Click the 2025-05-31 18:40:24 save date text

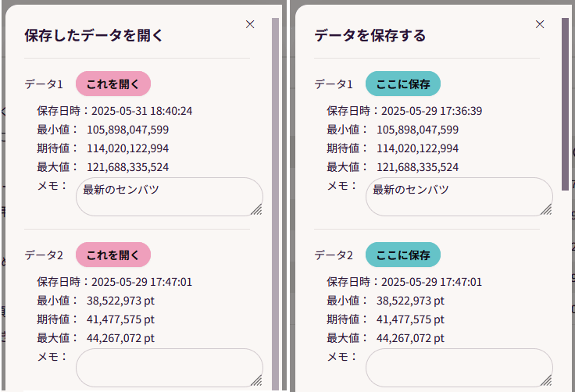(x=142, y=111)
